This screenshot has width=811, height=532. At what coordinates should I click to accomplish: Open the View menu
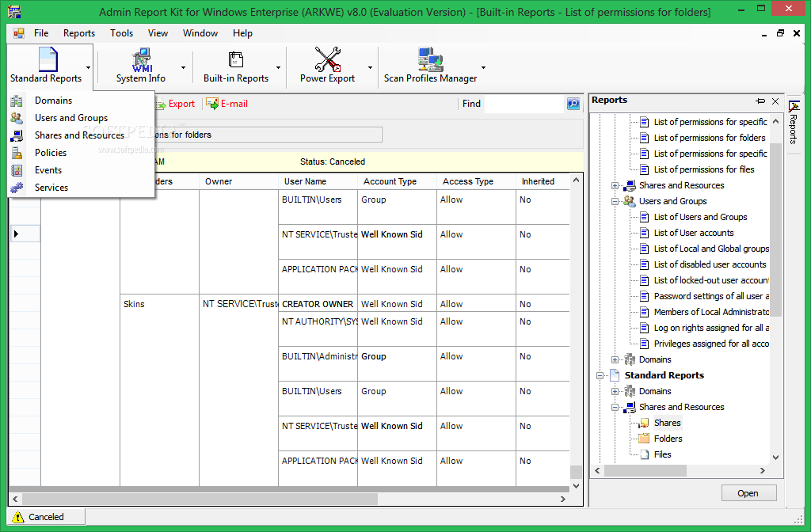click(x=158, y=33)
